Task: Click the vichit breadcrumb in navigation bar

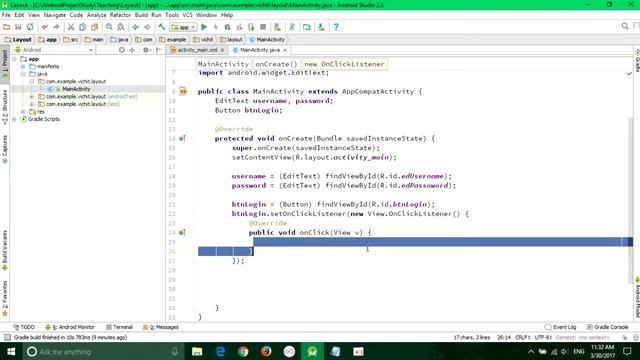Action: pos(204,40)
